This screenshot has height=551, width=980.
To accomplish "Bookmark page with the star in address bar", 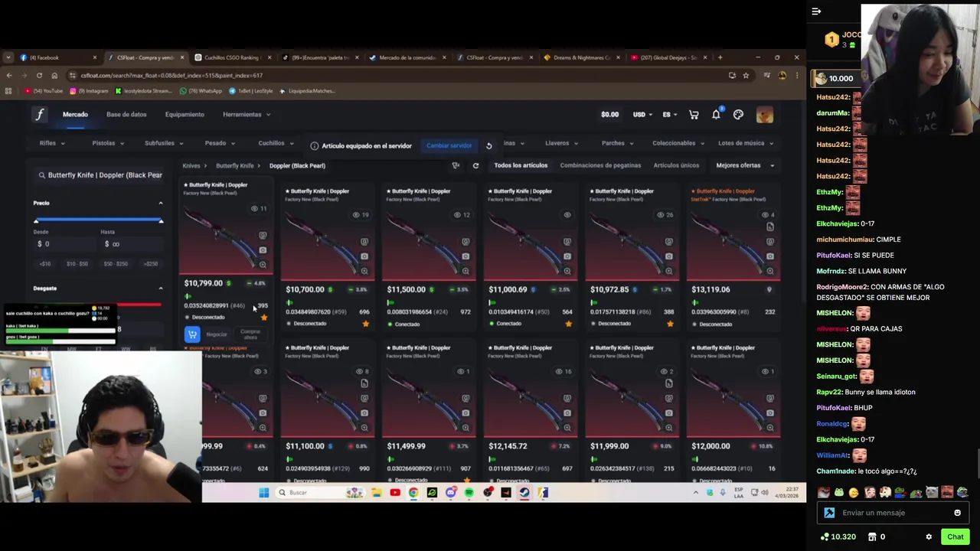I will tap(746, 75).
